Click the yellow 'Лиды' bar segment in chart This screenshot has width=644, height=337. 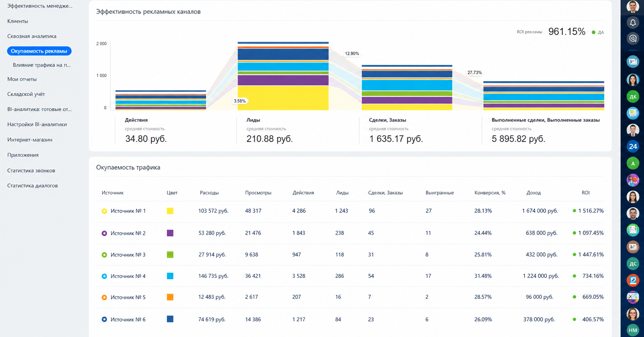coord(283,98)
